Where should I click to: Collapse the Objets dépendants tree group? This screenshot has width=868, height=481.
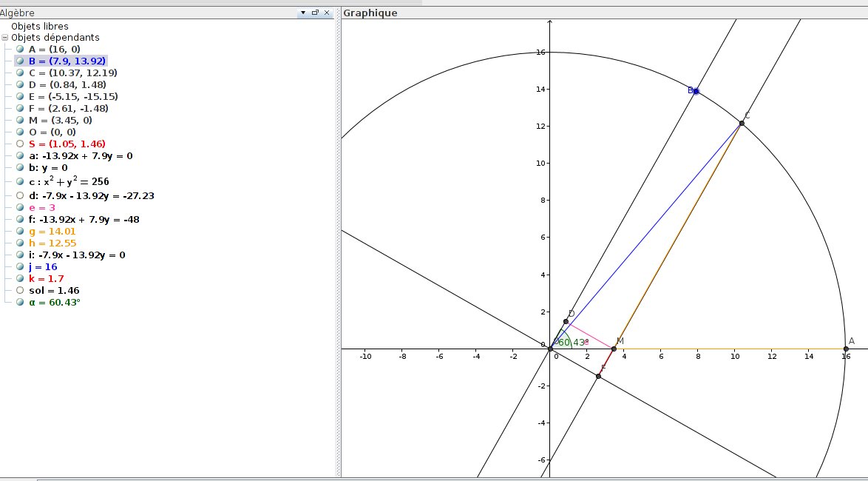coord(5,38)
